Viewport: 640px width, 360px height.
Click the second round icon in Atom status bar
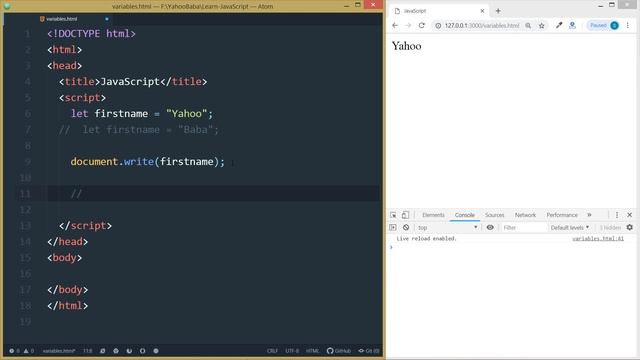click(116, 351)
